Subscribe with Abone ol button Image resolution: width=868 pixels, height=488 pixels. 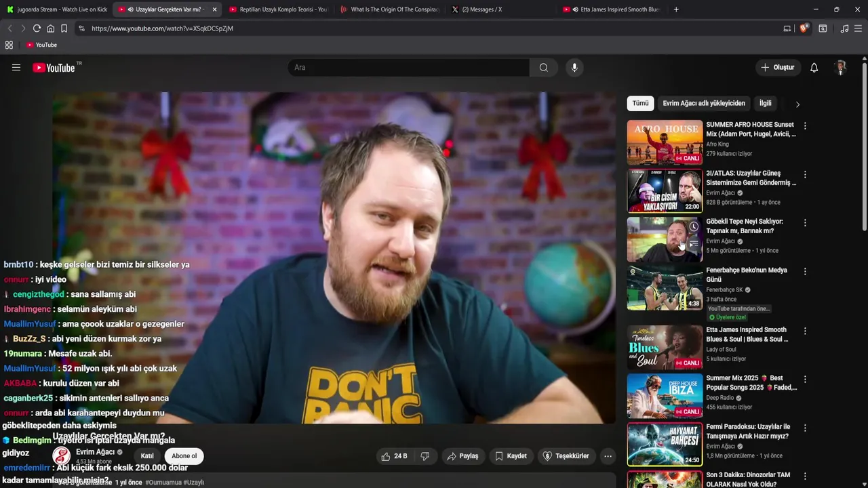(184, 456)
